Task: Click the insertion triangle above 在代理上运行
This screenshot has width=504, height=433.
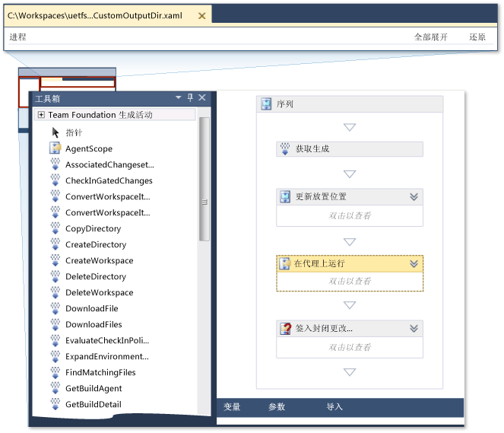Action: click(350, 241)
